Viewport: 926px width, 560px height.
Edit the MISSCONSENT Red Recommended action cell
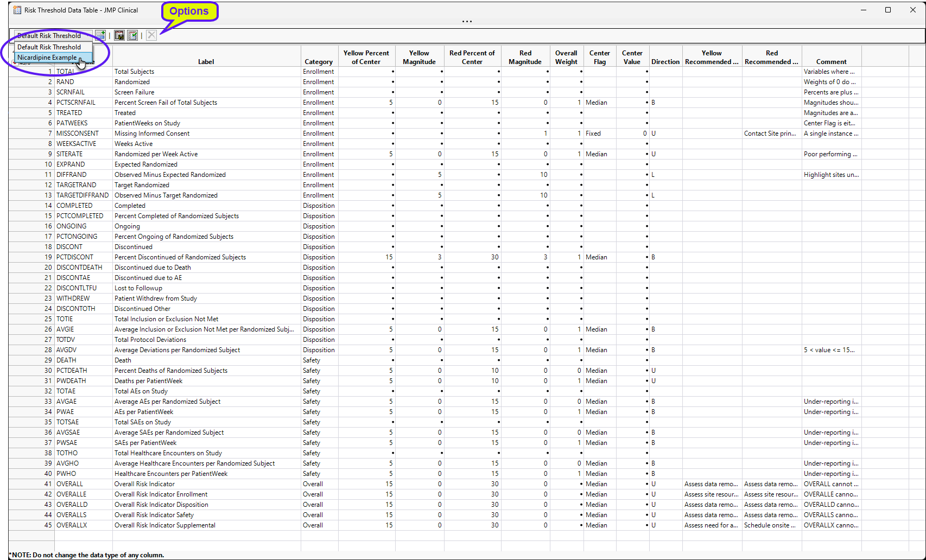point(771,133)
